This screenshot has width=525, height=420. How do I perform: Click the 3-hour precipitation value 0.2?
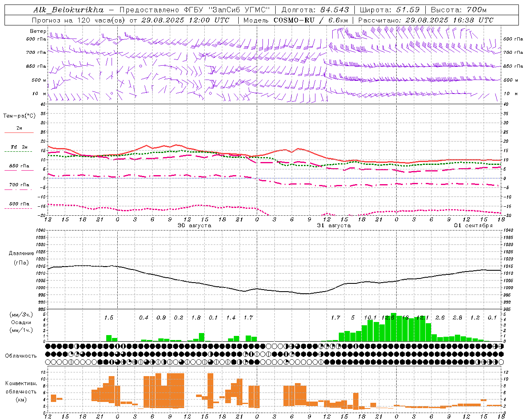pyautogui.click(x=178, y=318)
